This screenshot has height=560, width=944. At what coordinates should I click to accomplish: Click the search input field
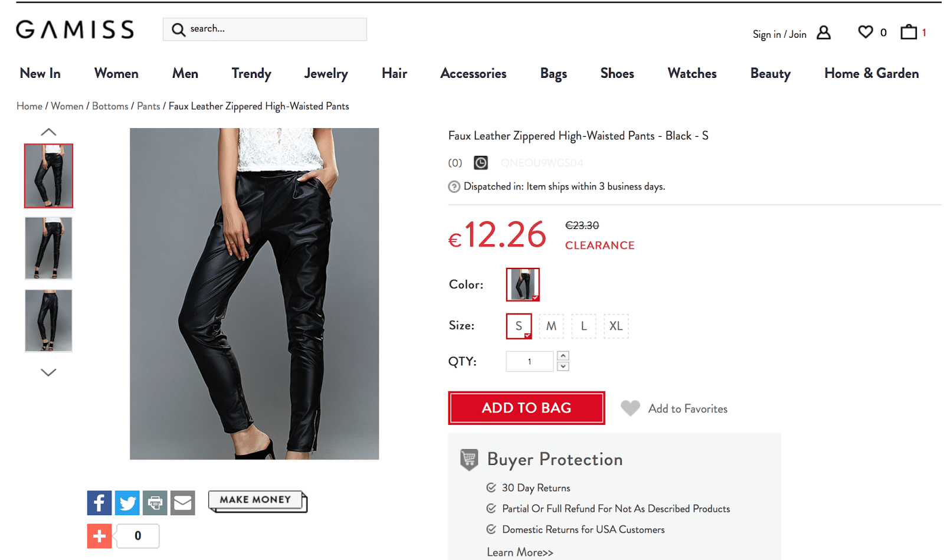click(x=273, y=29)
